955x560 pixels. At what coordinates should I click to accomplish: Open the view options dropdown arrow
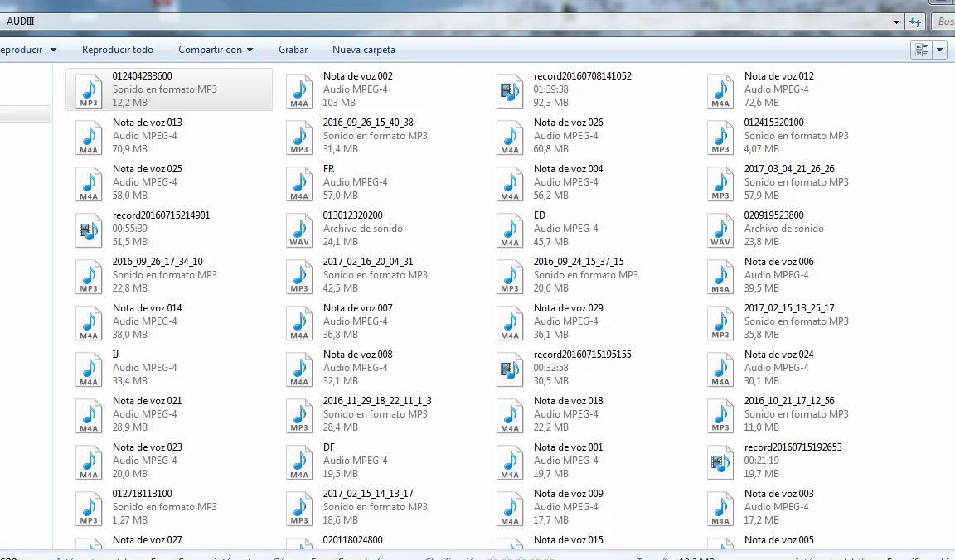click(940, 50)
